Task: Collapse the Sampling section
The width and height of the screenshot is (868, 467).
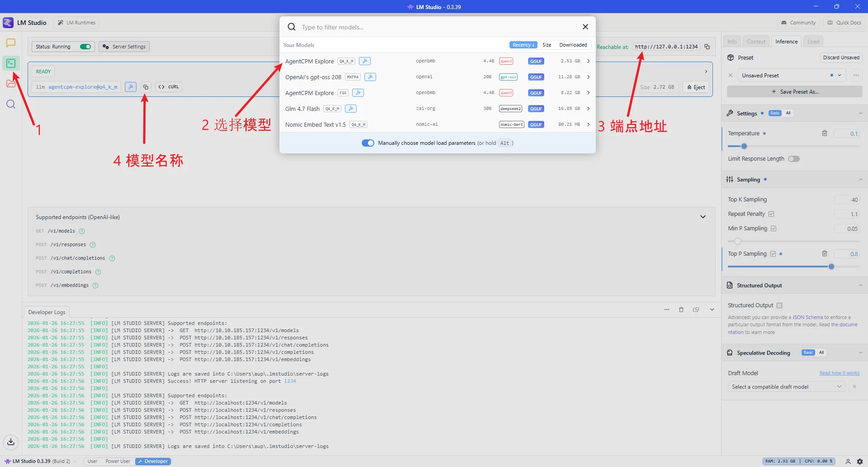Action: tap(860, 179)
